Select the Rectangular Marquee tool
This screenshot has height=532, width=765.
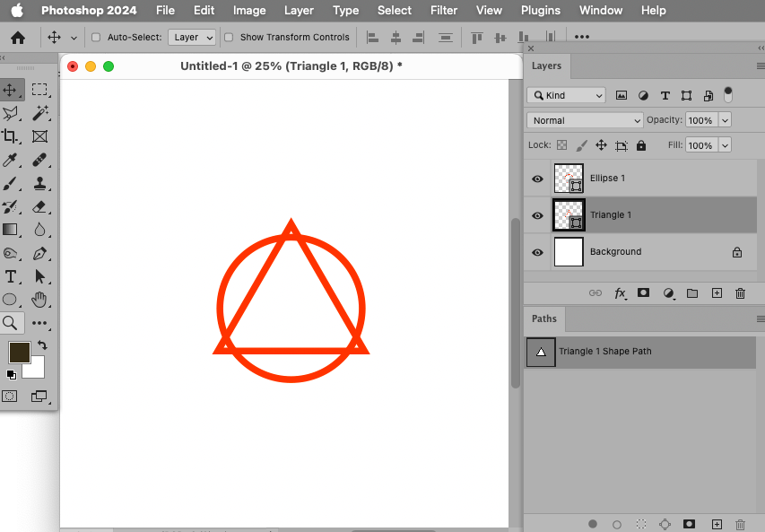40,89
